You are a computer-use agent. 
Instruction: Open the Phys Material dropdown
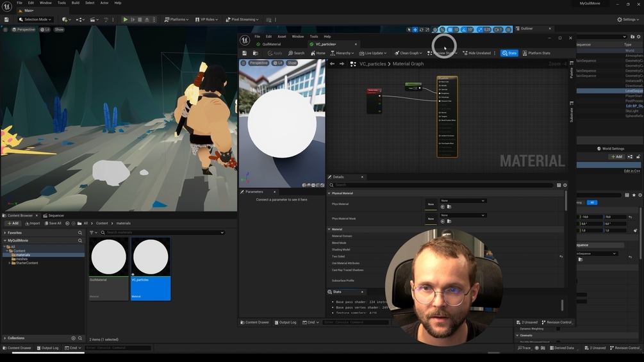pos(463,201)
